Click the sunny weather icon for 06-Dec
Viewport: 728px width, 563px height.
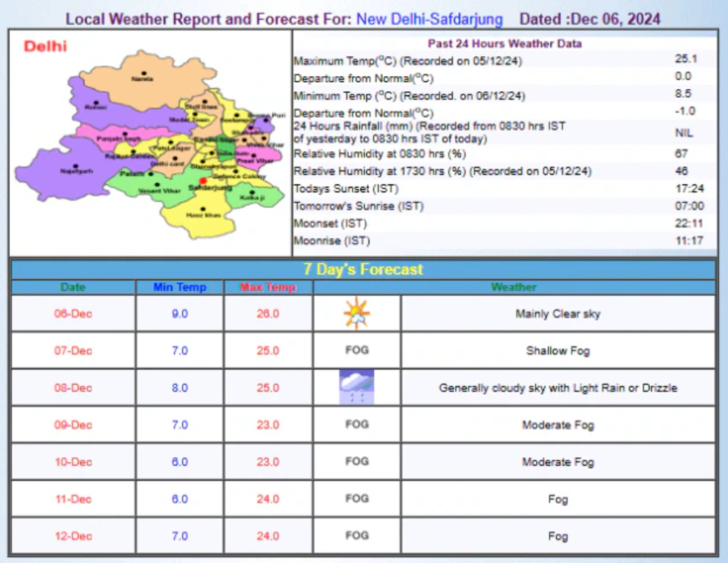point(357,313)
